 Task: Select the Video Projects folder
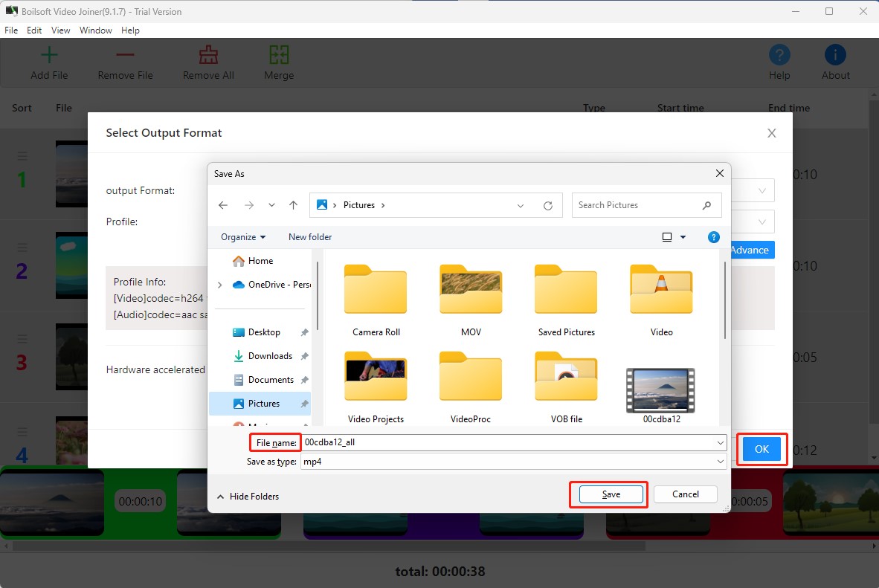pos(376,387)
